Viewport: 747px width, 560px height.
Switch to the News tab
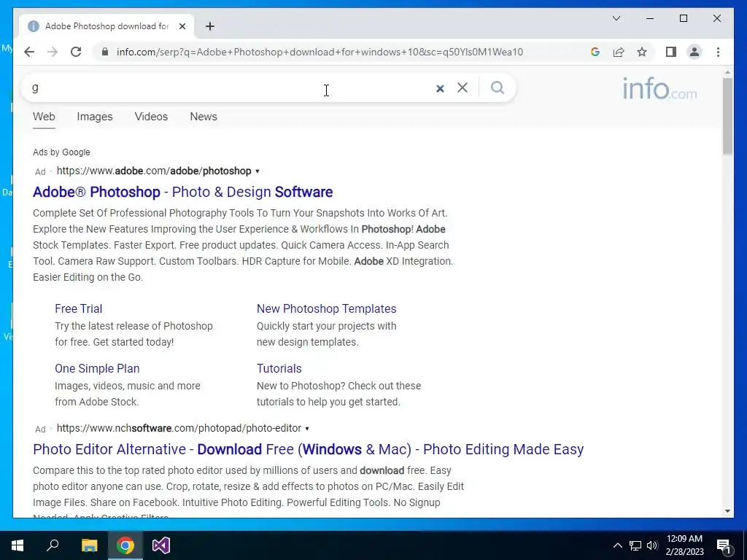click(x=204, y=117)
